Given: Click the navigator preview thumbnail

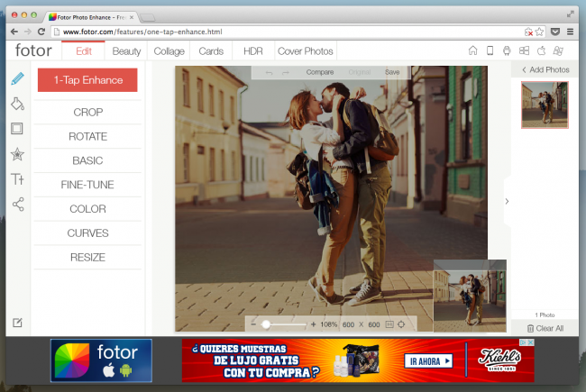Looking at the screenshot, I should point(470,296).
